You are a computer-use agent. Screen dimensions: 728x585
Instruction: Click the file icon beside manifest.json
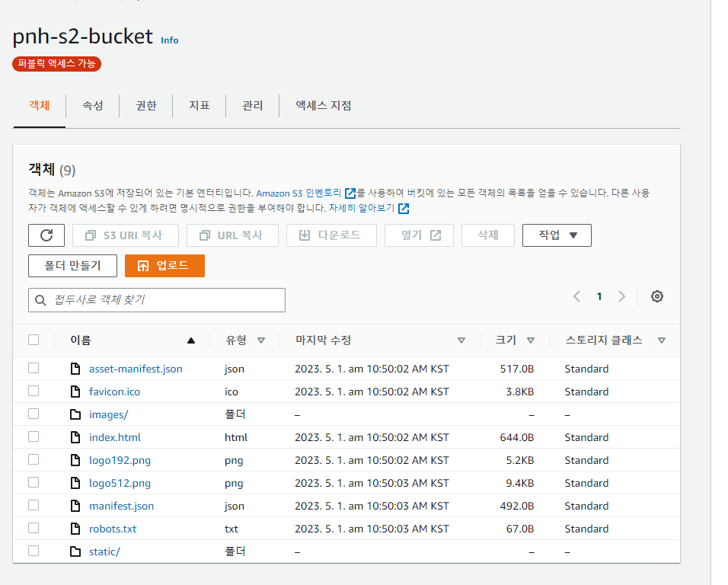(75, 506)
